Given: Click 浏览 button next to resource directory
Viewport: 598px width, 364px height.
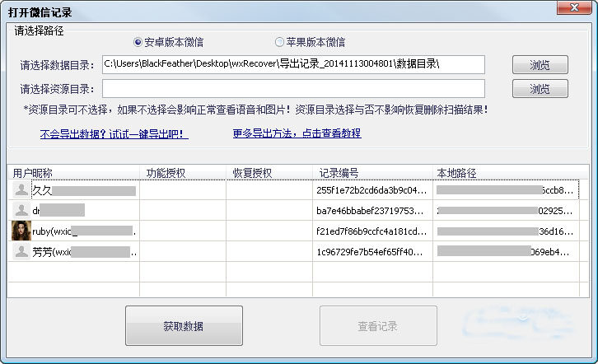Looking at the screenshot, I should point(540,89).
